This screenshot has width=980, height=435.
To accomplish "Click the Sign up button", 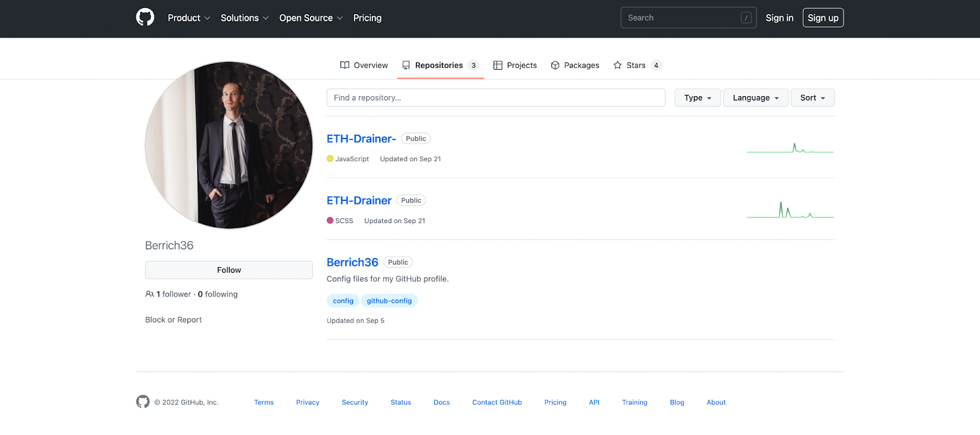I will (823, 18).
